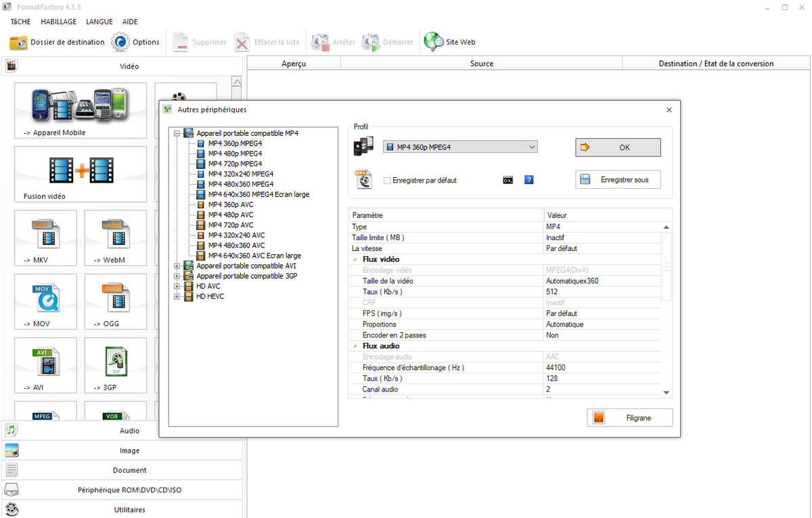The width and height of the screenshot is (812, 518).
Task: Click the Vidéo film clapper icon
Action: pos(12,66)
